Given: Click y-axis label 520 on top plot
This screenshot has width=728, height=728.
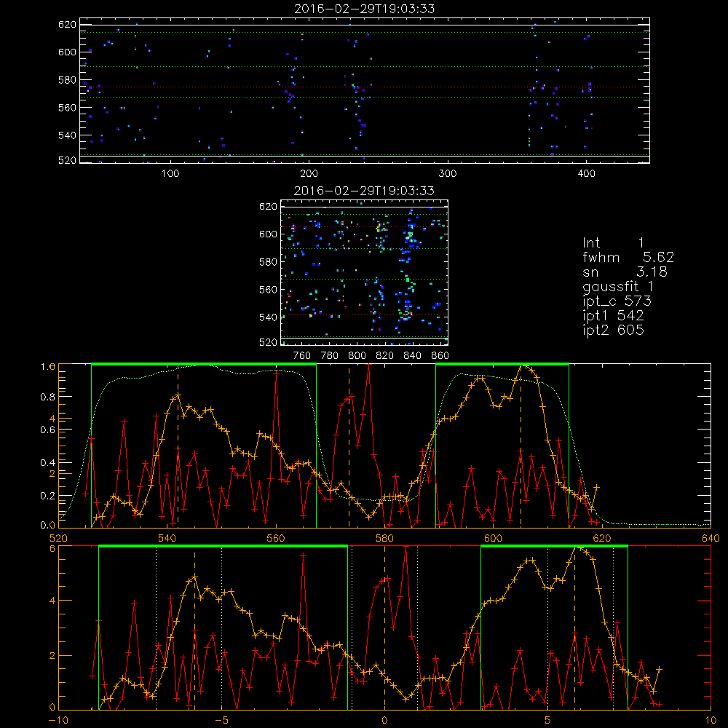Looking at the screenshot, I should [67, 160].
